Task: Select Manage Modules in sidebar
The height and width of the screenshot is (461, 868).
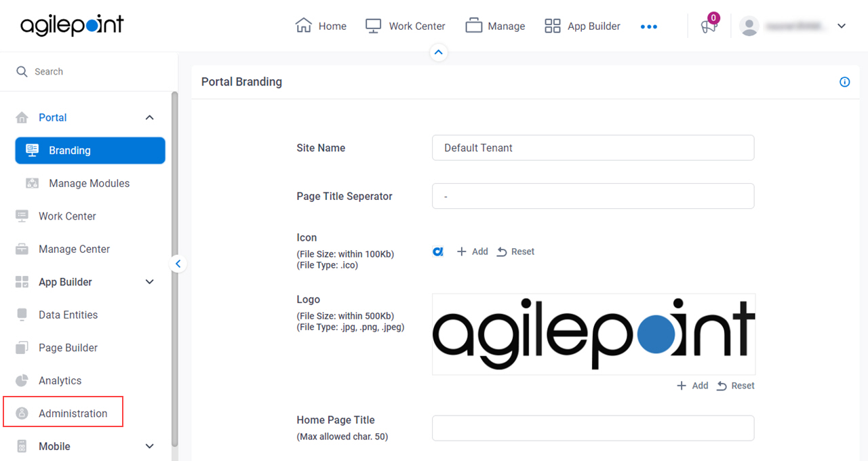Action: coord(90,183)
